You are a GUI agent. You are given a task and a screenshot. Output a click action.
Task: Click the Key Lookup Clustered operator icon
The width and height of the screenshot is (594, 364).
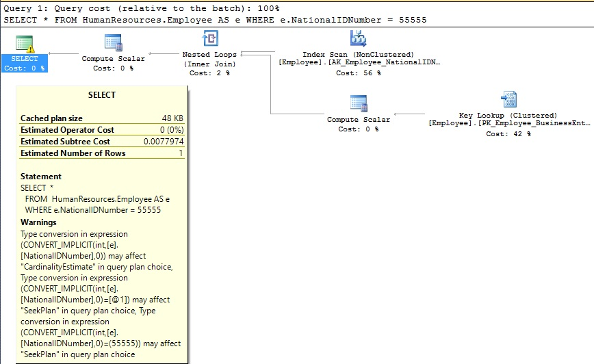point(508,100)
